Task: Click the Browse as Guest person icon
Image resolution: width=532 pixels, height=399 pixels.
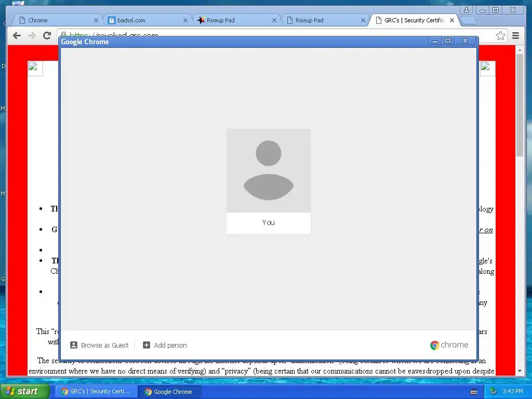Action: (x=74, y=345)
